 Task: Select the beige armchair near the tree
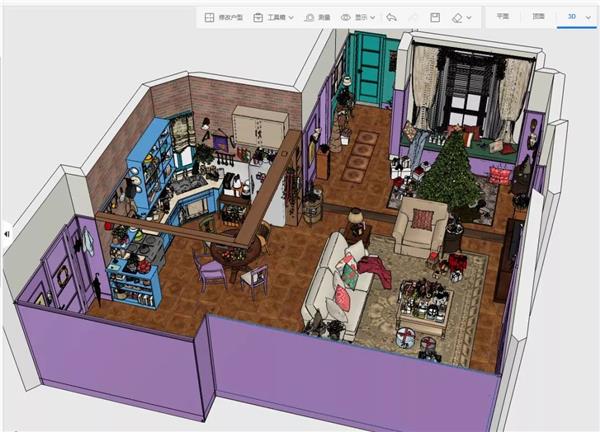click(x=420, y=227)
